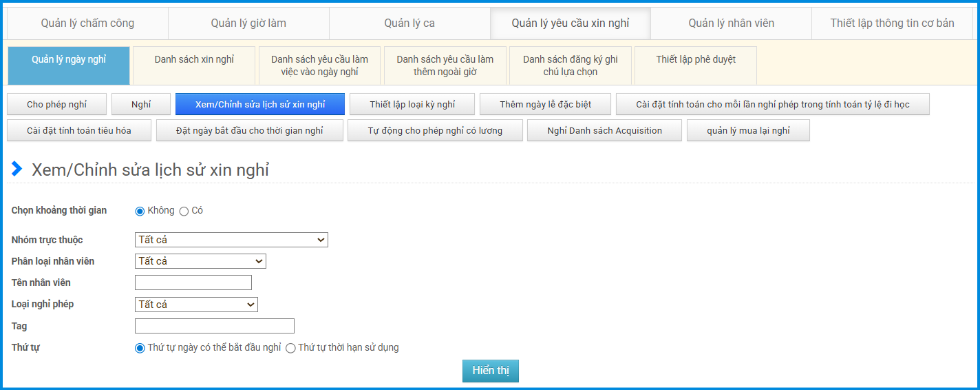Open the "Nhóm trực thuộc" dropdown
The image size is (980, 390).
[231, 240]
